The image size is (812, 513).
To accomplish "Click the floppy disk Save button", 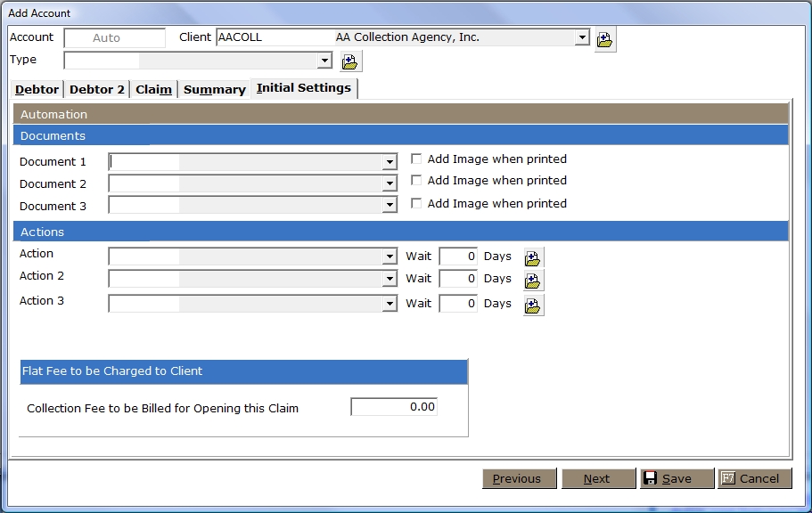I will pos(677,478).
